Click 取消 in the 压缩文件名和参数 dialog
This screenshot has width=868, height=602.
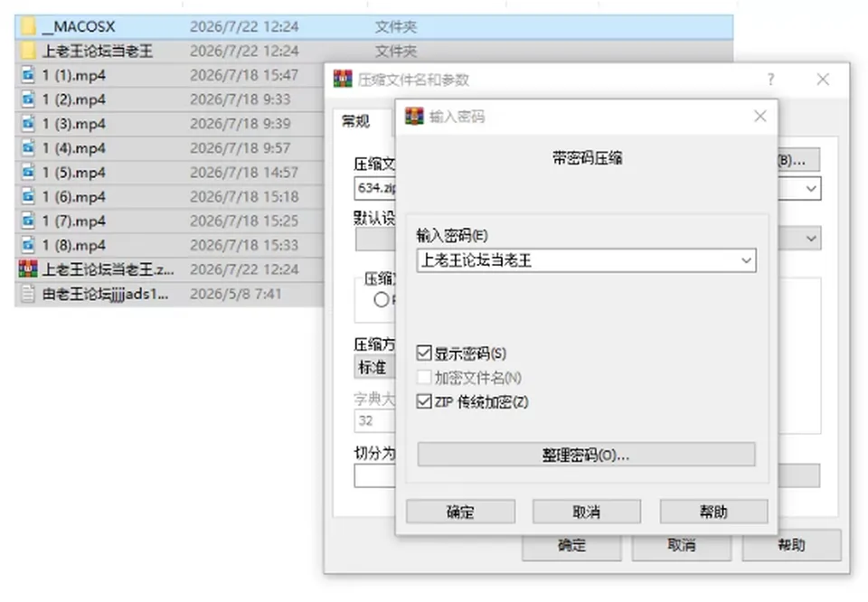(682, 546)
